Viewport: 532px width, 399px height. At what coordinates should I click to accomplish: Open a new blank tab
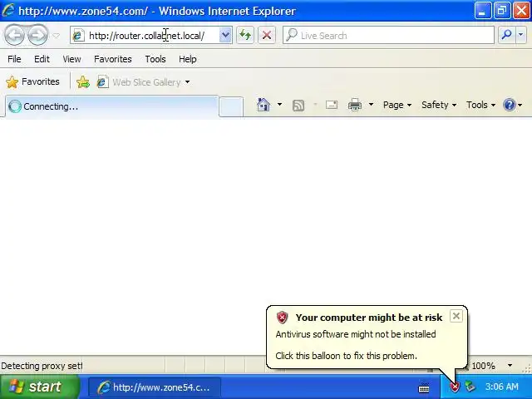pos(231,106)
